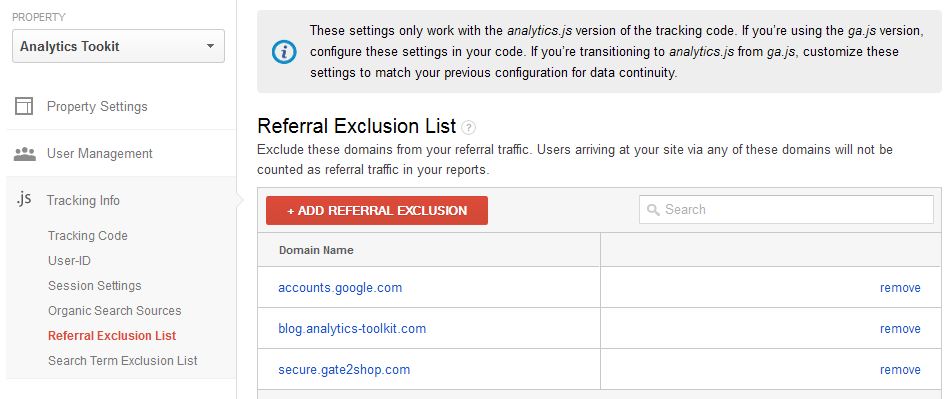The height and width of the screenshot is (399, 945).
Task: Open Property Settings page
Action: click(x=97, y=107)
